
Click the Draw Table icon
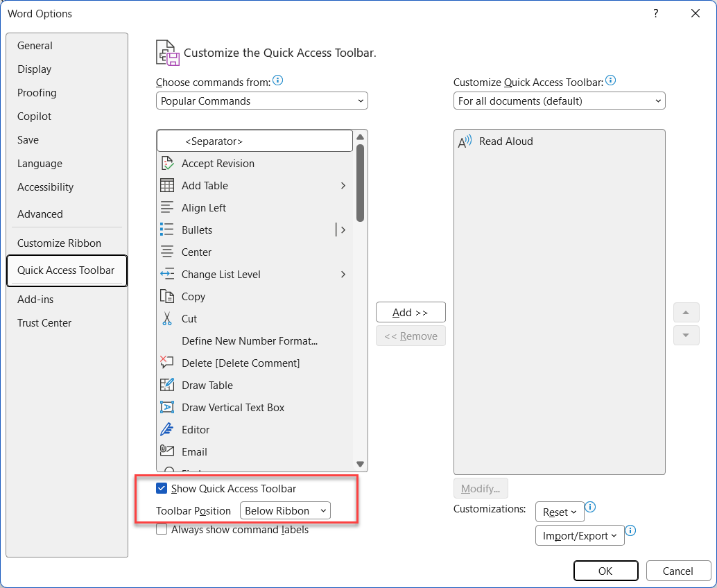coord(167,385)
